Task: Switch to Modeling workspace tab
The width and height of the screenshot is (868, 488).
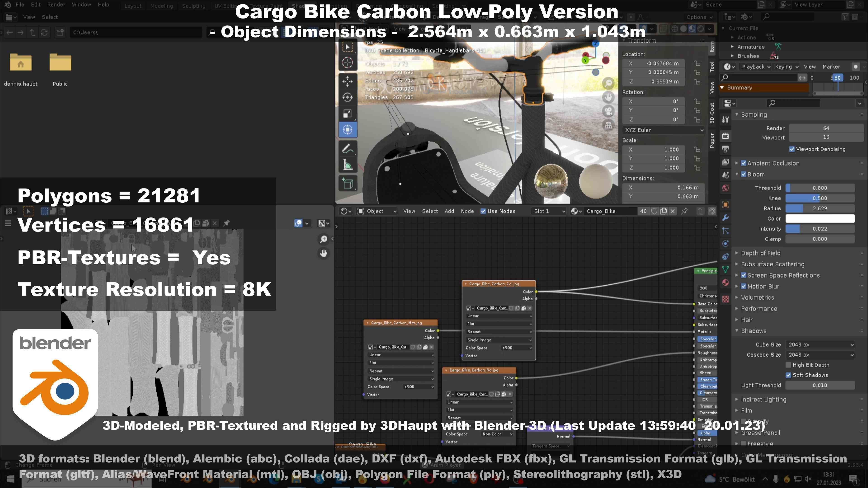Action: point(161,6)
